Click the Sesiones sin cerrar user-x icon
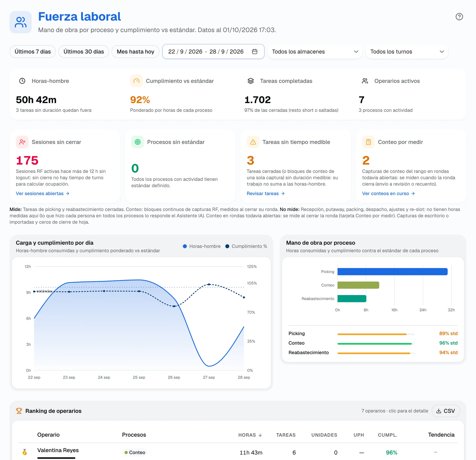The height and width of the screenshot is (460, 476). (22, 142)
